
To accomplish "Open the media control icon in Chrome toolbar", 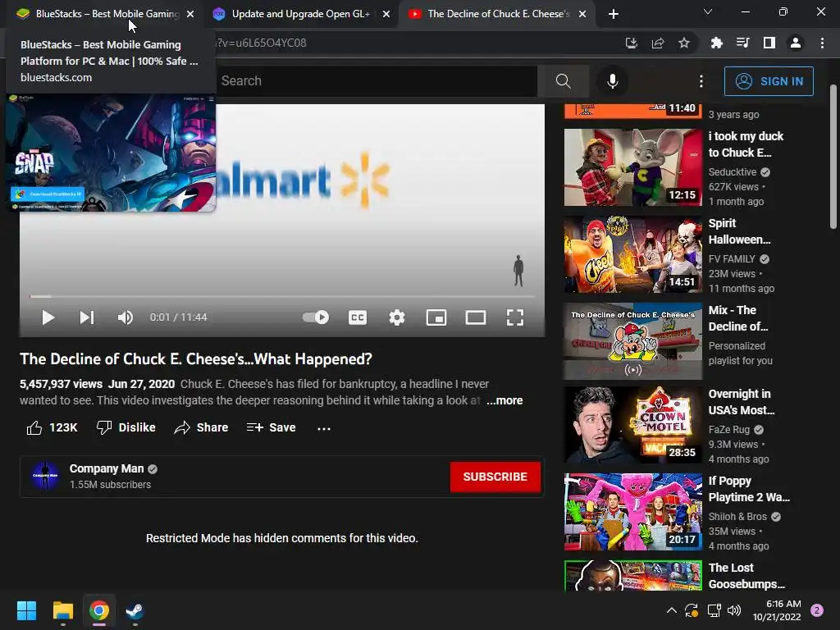I will click(742, 43).
